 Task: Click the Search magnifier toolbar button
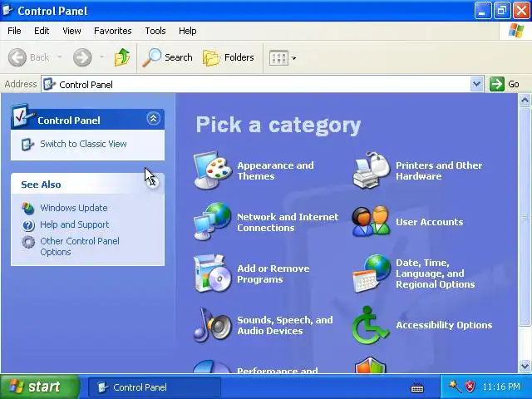click(167, 57)
